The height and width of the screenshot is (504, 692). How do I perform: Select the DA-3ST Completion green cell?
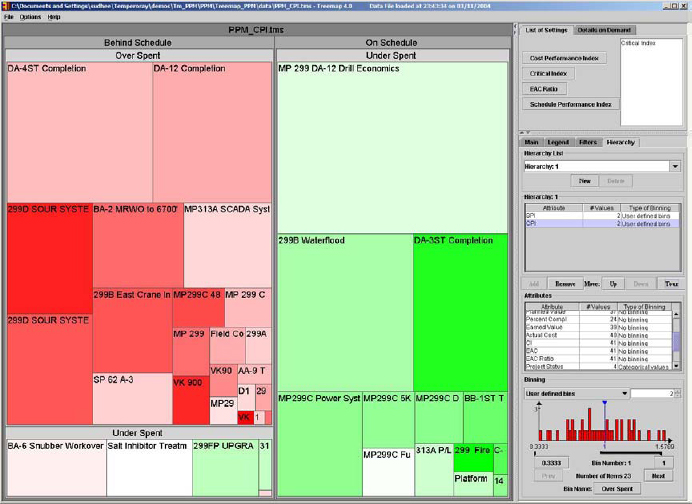pos(460,312)
